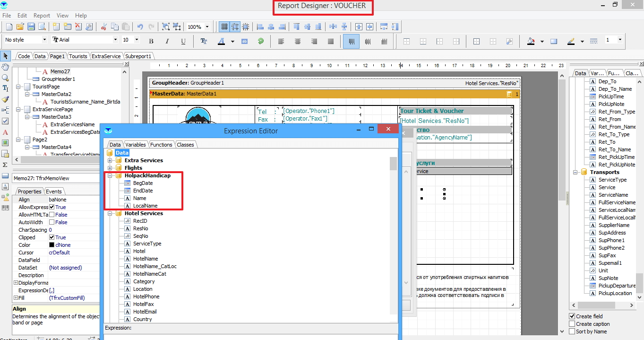Image resolution: width=644 pixels, height=340 pixels.
Task: Click the Italic formatting icon
Action: (x=167, y=42)
